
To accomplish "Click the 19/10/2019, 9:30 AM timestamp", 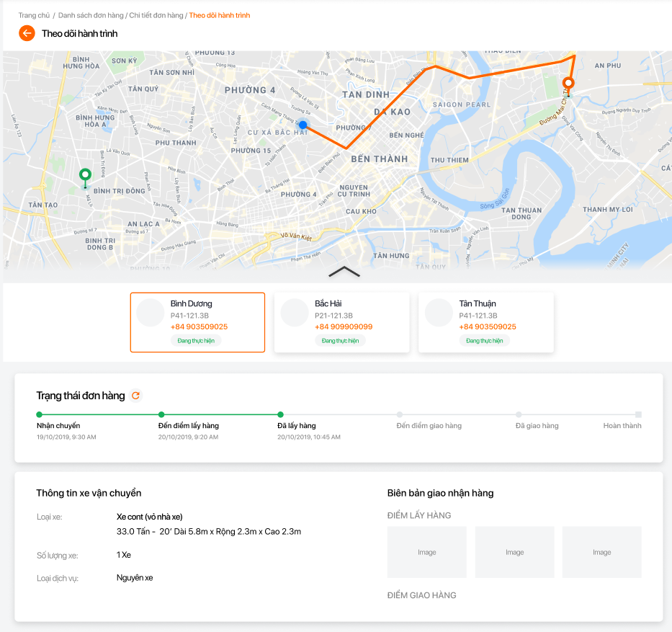I will 66,437.
